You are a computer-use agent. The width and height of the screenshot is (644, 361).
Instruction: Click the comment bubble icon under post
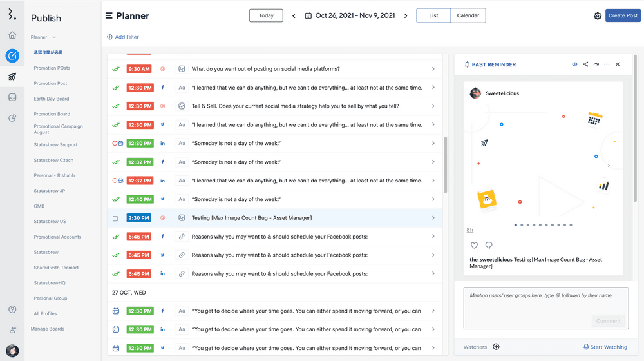pyautogui.click(x=489, y=246)
